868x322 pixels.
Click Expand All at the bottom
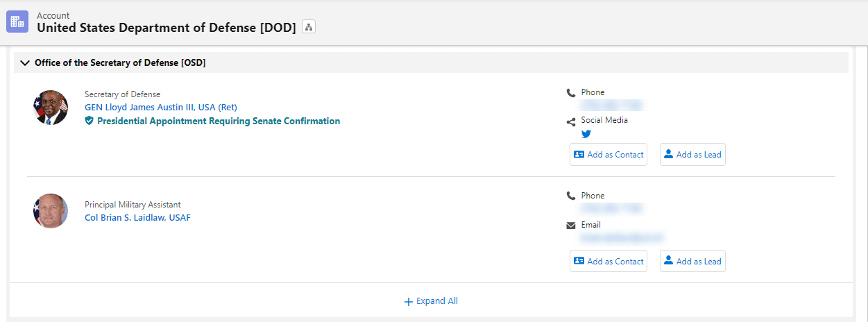tap(431, 301)
